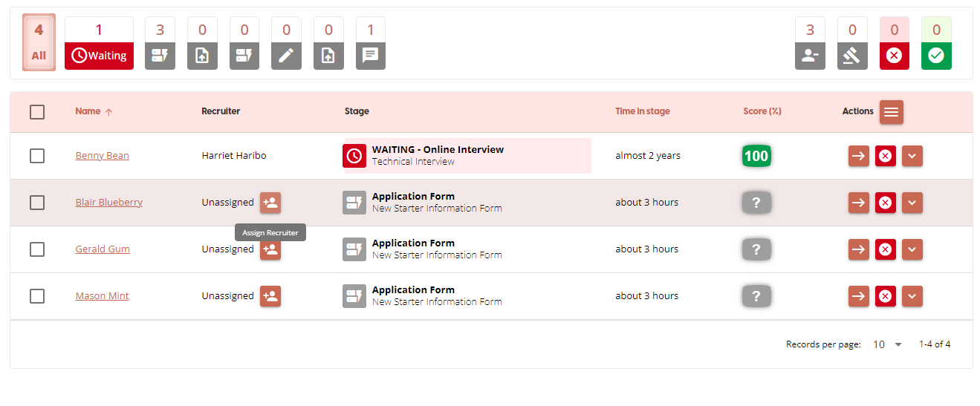Tick the checkbox for Benny Bean
Image resolution: width=980 pixels, height=406 pixels.
pos(37,156)
